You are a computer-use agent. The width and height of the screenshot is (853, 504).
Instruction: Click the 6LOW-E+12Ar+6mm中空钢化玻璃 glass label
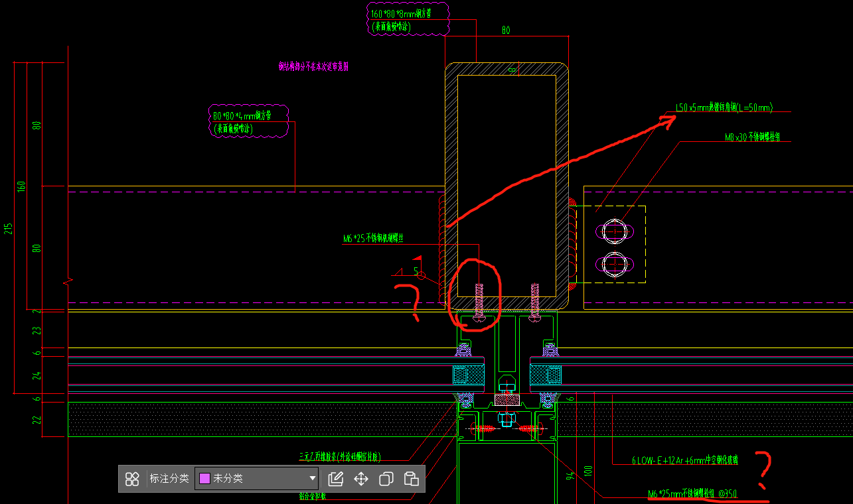click(684, 460)
